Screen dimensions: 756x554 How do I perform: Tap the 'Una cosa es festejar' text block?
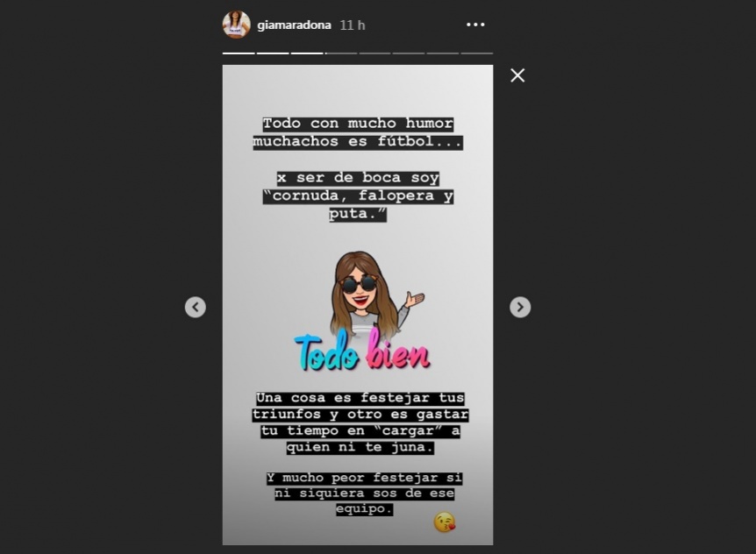(360, 423)
